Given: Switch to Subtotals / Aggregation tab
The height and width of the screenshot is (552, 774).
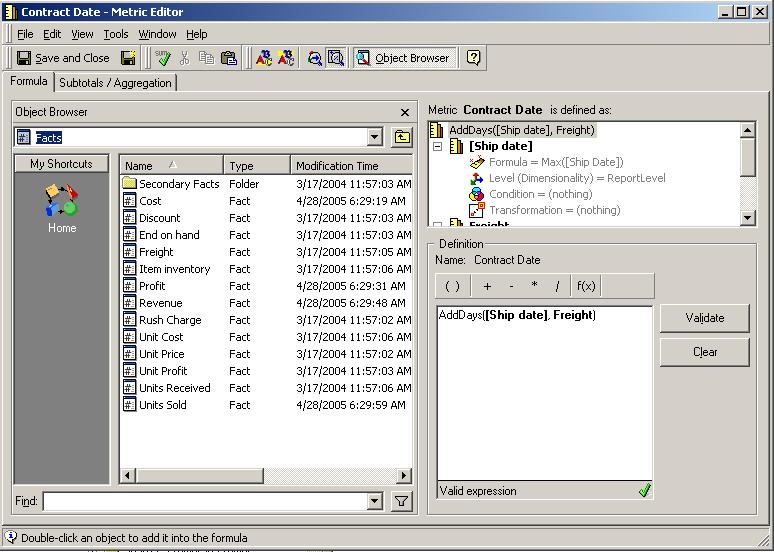Looking at the screenshot, I should pos(115,83).
